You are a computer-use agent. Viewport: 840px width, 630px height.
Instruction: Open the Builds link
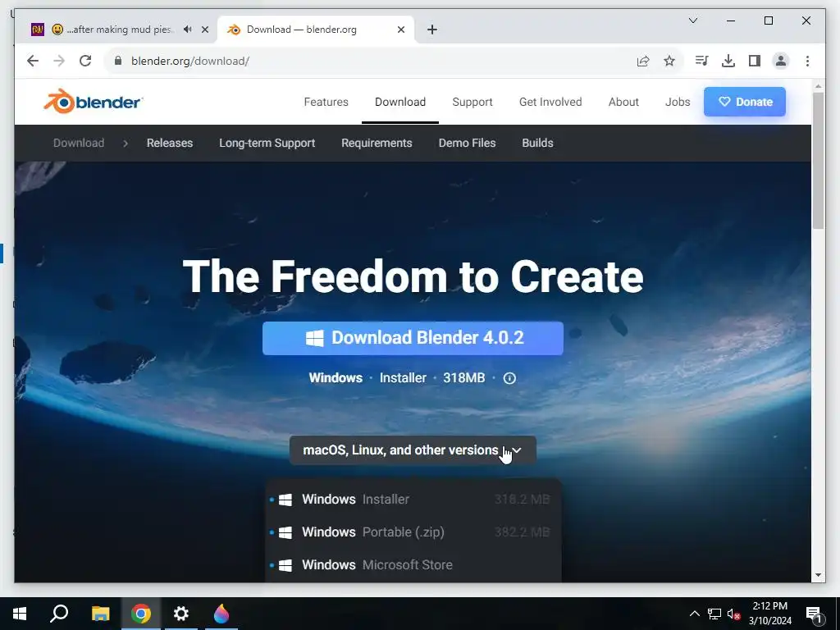(x=537, y=143)
